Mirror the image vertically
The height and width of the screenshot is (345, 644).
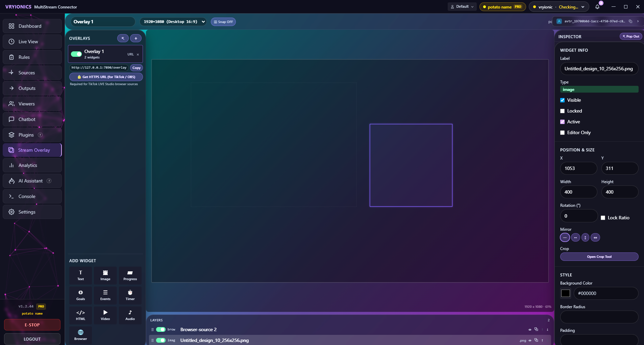pos(585,238)
